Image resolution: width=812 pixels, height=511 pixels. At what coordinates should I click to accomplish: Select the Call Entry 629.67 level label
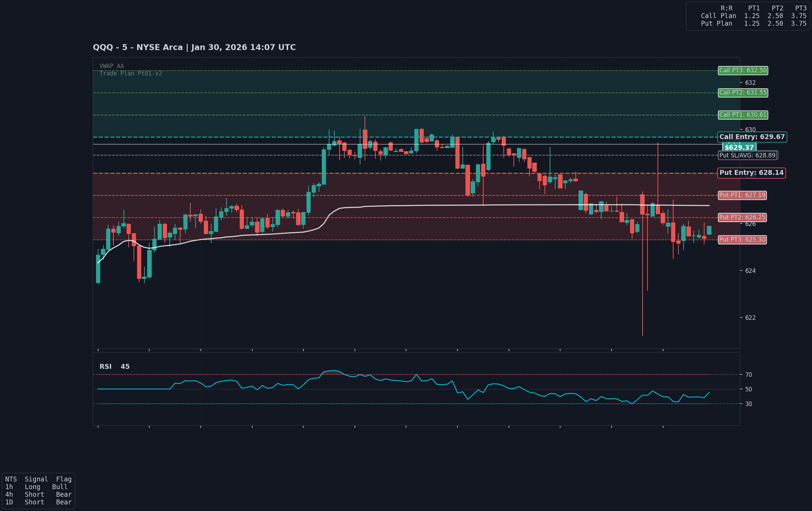pyautogui.click(x=751, y=137)
